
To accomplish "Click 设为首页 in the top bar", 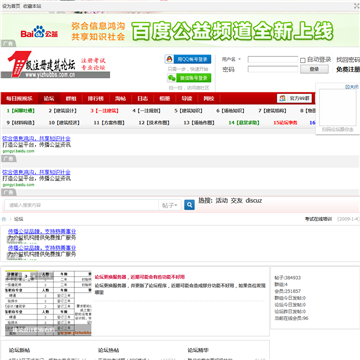I will [x=11, y=6].
